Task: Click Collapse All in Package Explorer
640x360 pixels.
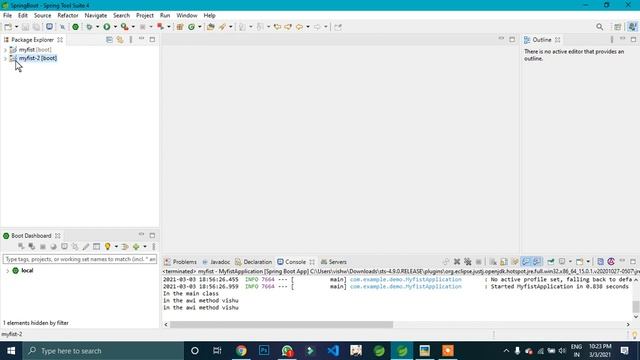Action: (109, 40)
